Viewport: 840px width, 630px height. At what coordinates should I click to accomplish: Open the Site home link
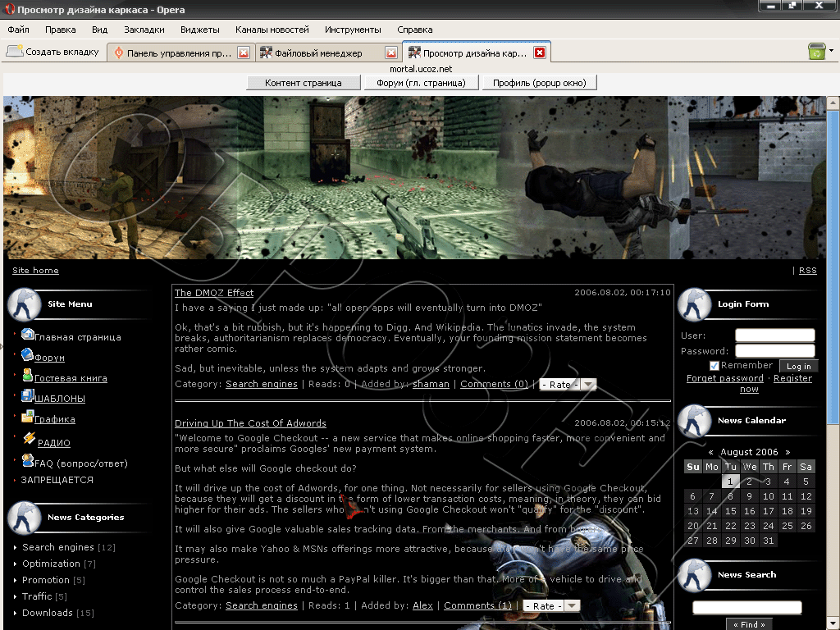coord(35,270)
